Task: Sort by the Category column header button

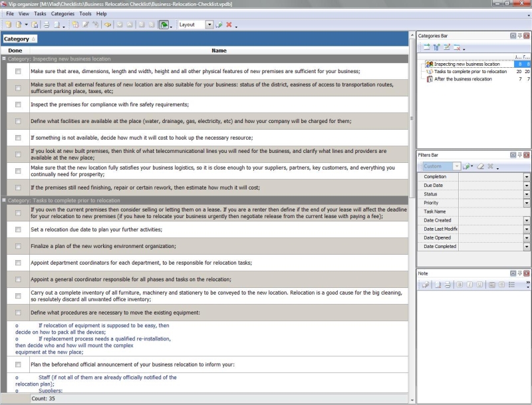Action: (x=20, y=39)
